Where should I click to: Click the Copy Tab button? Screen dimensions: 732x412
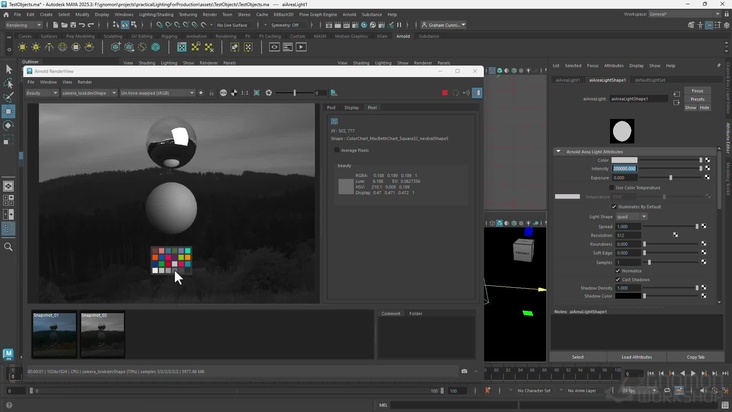[x=695, y=357]
